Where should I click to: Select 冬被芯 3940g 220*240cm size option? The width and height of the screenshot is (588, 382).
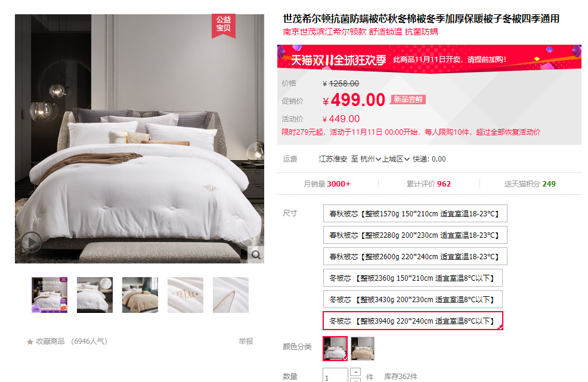click(413, 321)
